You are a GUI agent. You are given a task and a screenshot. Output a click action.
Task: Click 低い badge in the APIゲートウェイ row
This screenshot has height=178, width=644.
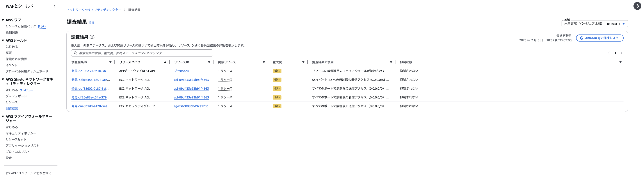pos(277,71)
